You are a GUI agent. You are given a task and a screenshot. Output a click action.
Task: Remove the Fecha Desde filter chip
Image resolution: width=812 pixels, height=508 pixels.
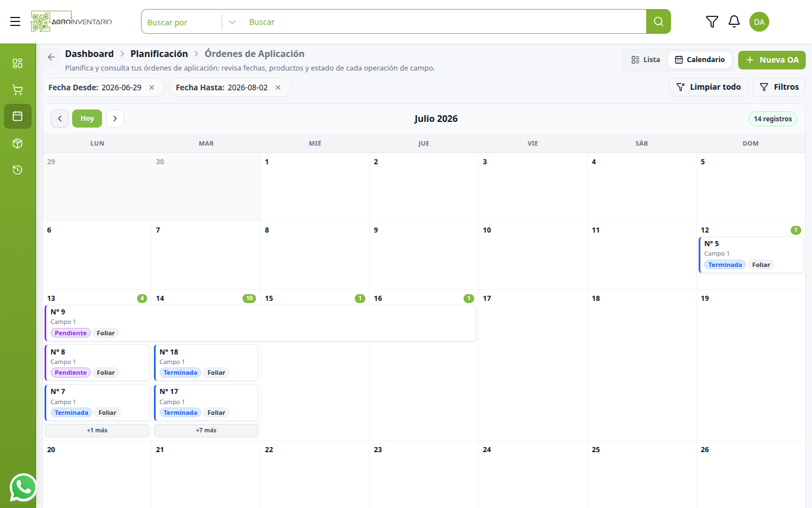click(x=152, y=87)
